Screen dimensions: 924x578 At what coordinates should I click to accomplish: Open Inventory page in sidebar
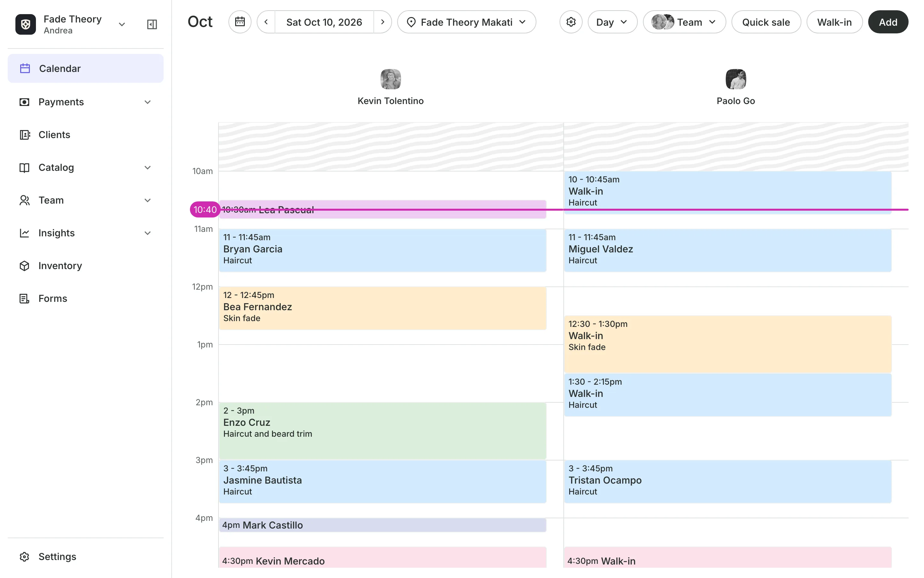[x=86, y=266]
